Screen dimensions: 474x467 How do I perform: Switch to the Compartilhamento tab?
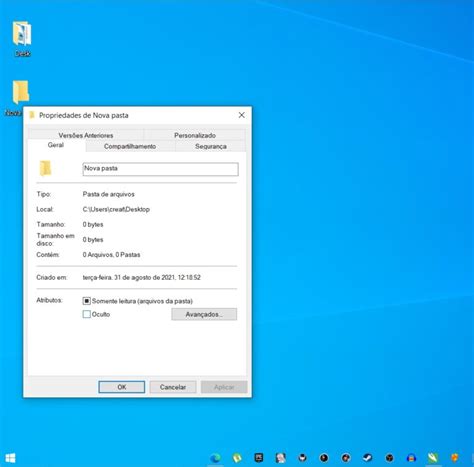pos(130,146)
